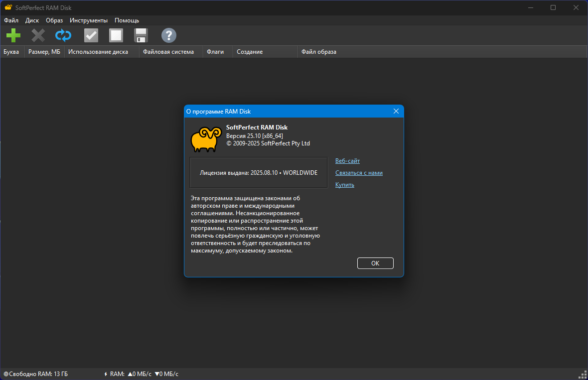This screenshot has width=588, height=380.
Task: Click the Файловая система column header
Action: 168,52
